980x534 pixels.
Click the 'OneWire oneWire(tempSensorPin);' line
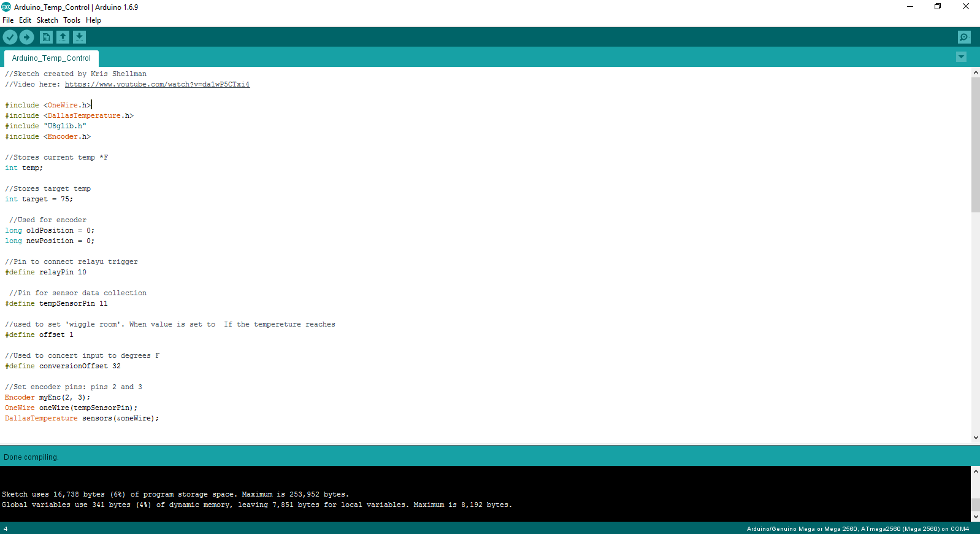(71, 408)
